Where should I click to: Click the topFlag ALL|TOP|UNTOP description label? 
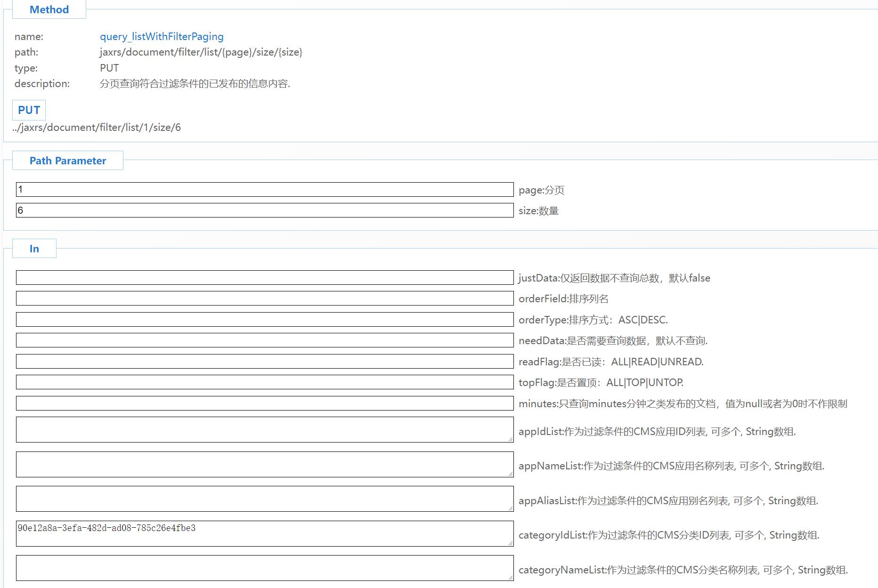click(x=601, y=383)
